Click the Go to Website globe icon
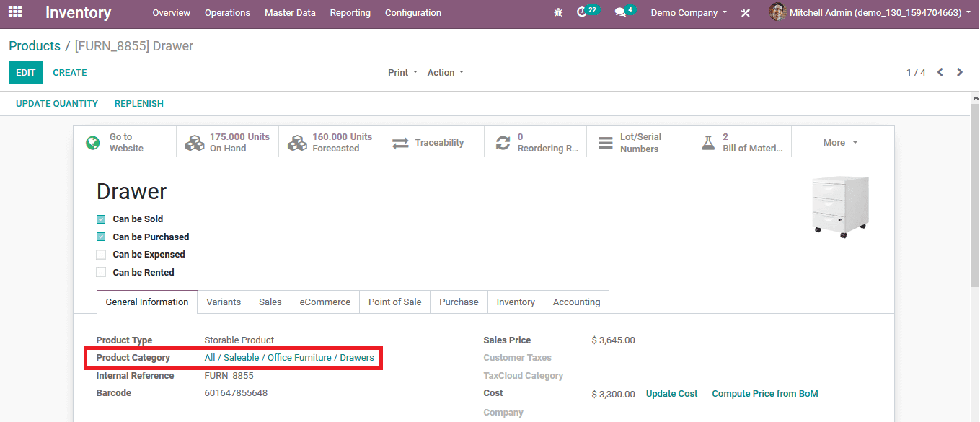This screenshot has width=980, height=422. click(x=93, y=143)
